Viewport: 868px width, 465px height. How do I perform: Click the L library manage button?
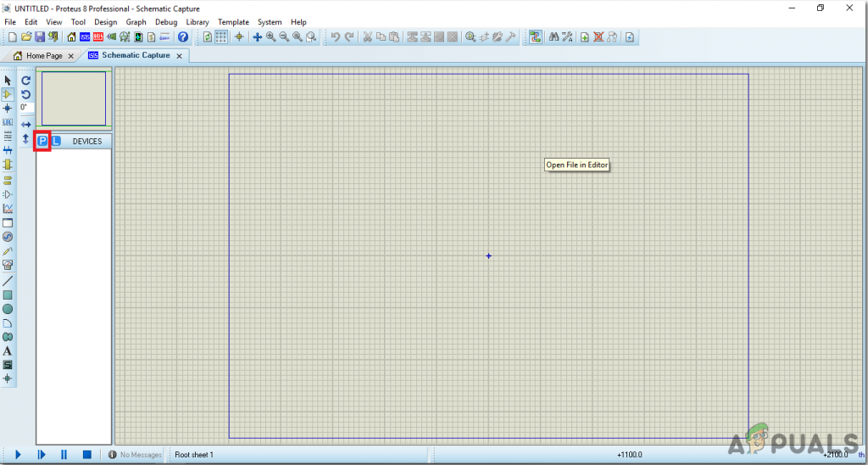point(56,141)
